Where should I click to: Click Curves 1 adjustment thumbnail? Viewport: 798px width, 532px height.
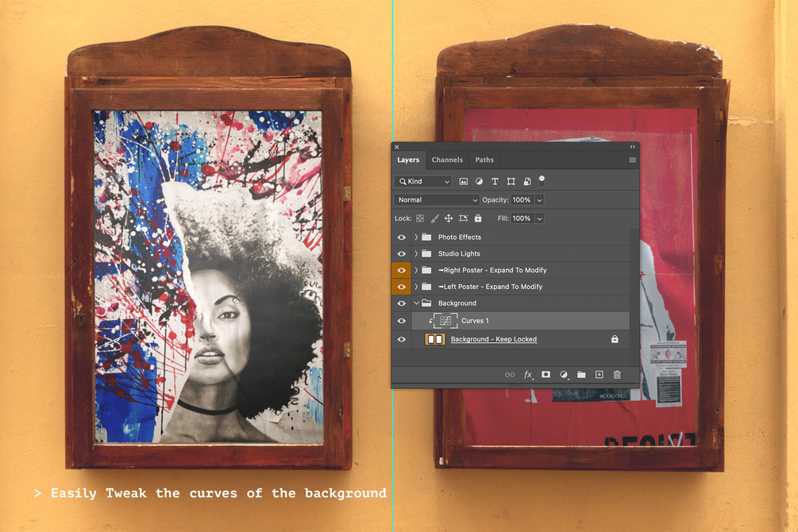(x=445, y=321)
